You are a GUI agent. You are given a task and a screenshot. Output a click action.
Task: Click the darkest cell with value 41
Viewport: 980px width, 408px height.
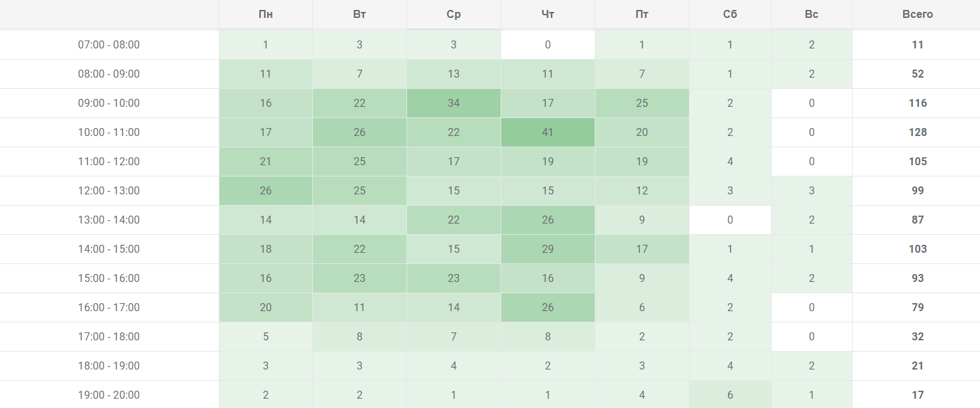[548, 133]
